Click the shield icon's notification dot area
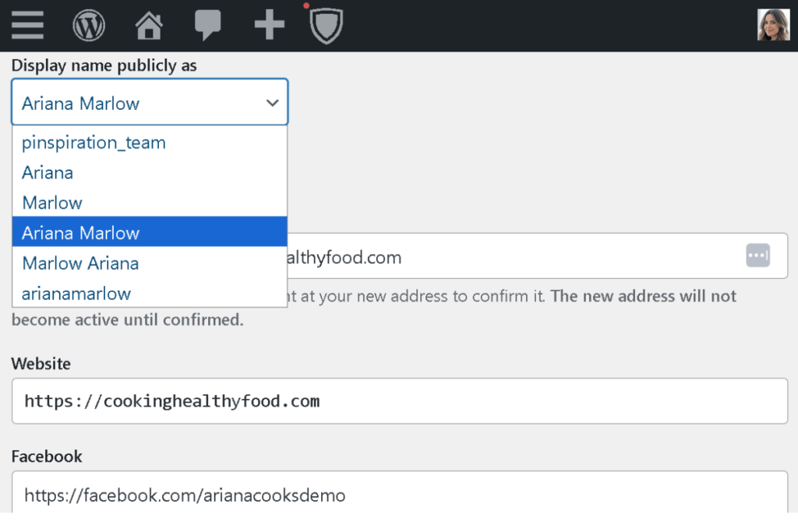 point(305,5)
